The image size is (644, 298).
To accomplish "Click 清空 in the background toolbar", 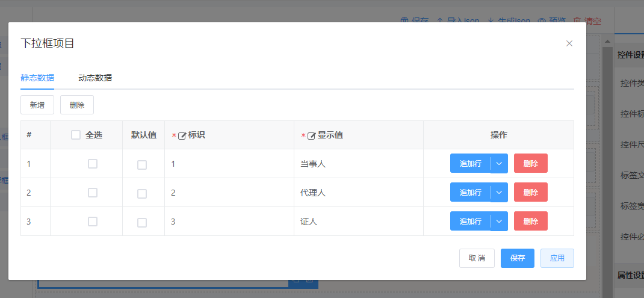I will (x=587, y=20).
